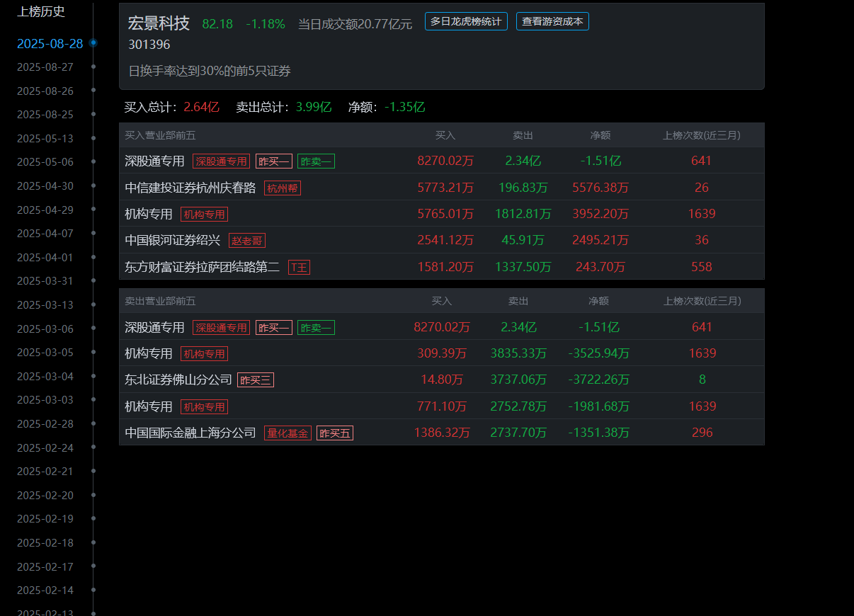Select history date 2025-05-13

click(x=45, y=138)
